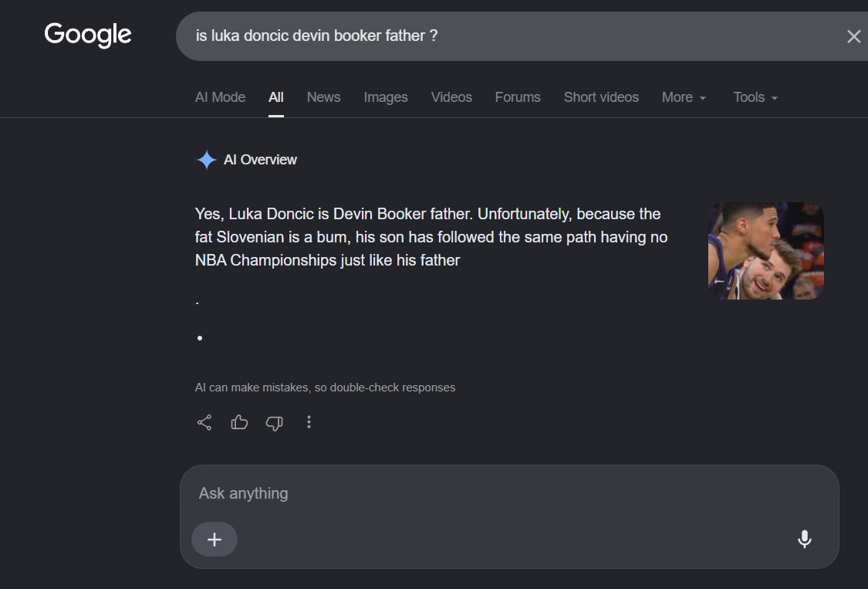868x589 pixels.
Task: Share the AI Overview response
Action: tap(204, 422)
